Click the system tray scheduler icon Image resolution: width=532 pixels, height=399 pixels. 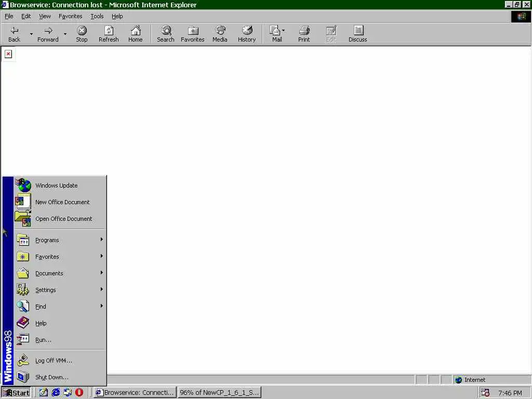[485, 393]
